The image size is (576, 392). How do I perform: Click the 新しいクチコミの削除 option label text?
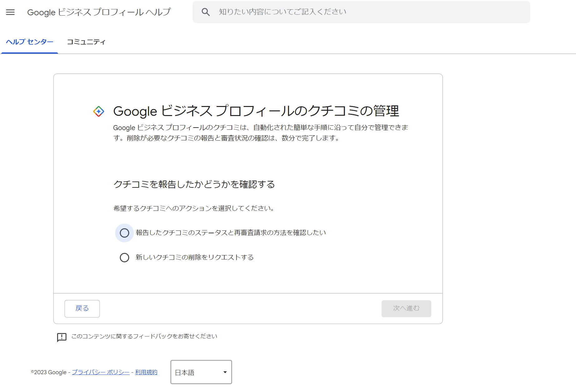pyautogui.click(x=194, y=257)
